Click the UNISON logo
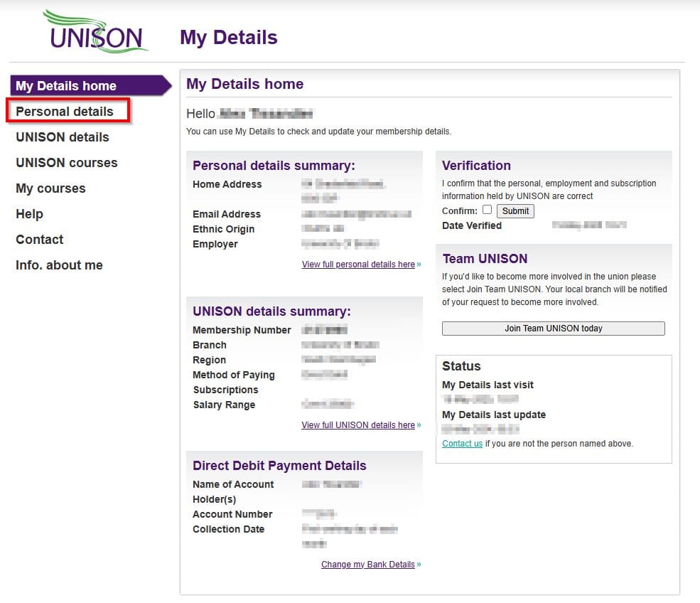This screenshot has height=603, width=700. pyautogui.click(x=95, y=32)
